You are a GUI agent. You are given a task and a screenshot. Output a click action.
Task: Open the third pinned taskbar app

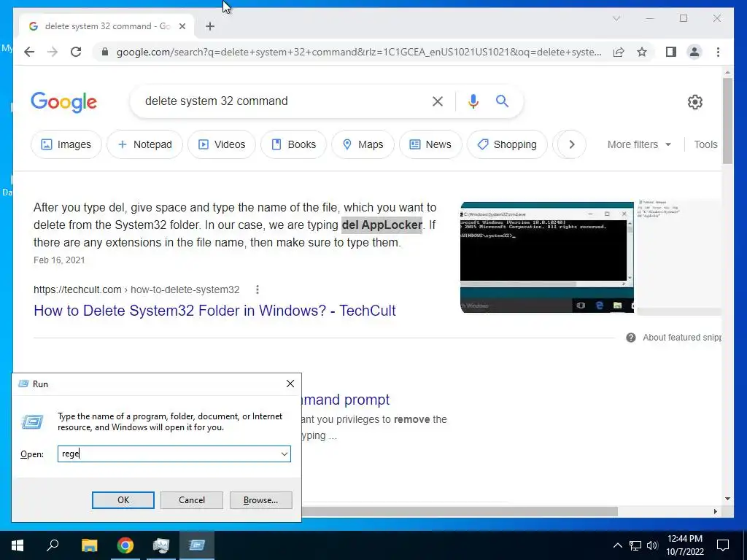pyautogui.click(x=161, y=545)
